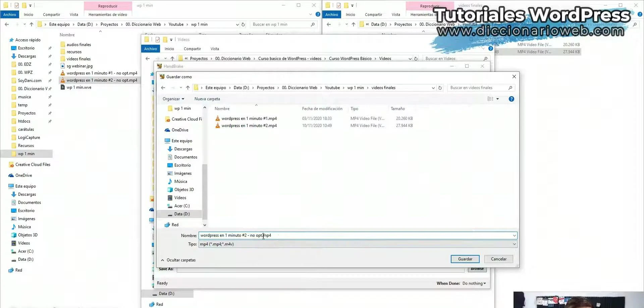Open Vista tab in left explorer window

tap(74, 15)
